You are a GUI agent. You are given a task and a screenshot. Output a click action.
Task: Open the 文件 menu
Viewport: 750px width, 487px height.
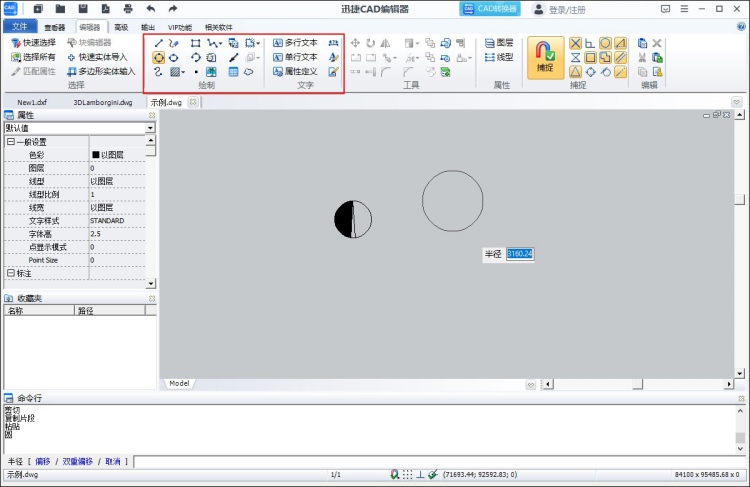pos(20,26)
